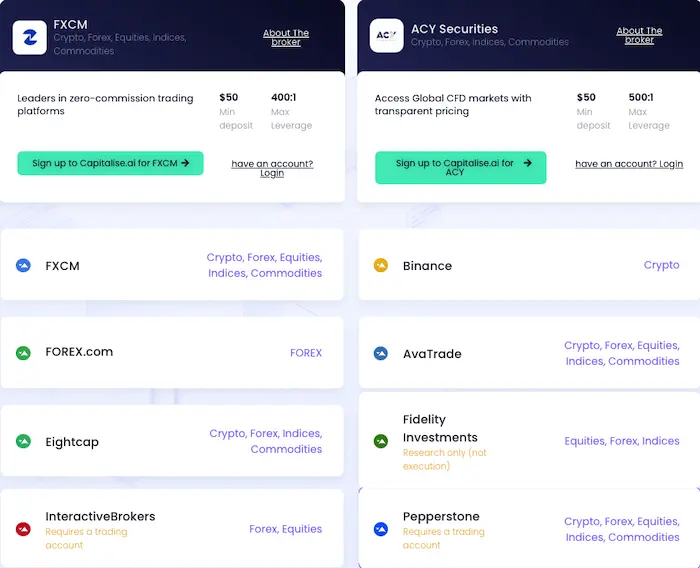Click the green Eightcap broker icon
Viewport: 700px width, 568px height.
23,441
